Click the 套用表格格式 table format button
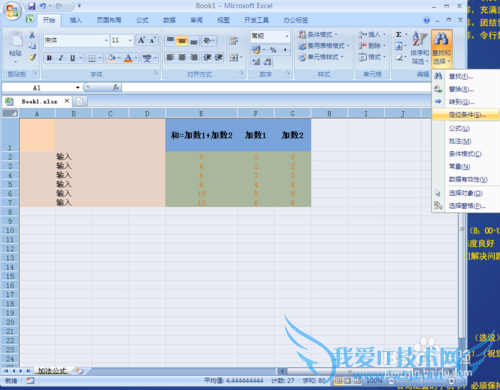 pyautogui.click(x=324, y=46)
